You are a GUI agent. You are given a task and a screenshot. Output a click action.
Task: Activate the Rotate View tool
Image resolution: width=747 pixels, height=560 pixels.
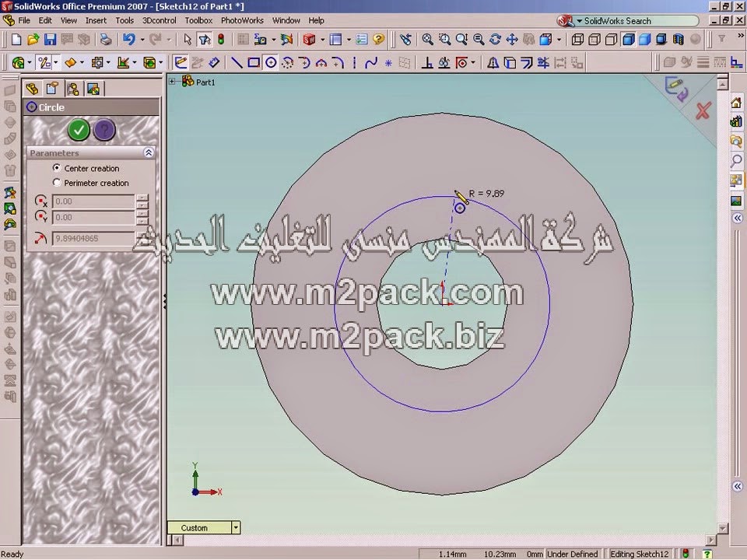[x=495, y=40]
